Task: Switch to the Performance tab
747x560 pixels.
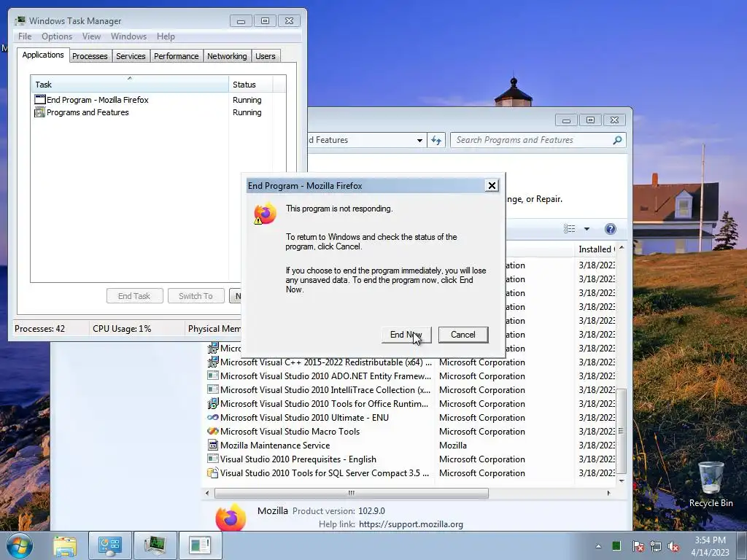Action: [177, 56]
